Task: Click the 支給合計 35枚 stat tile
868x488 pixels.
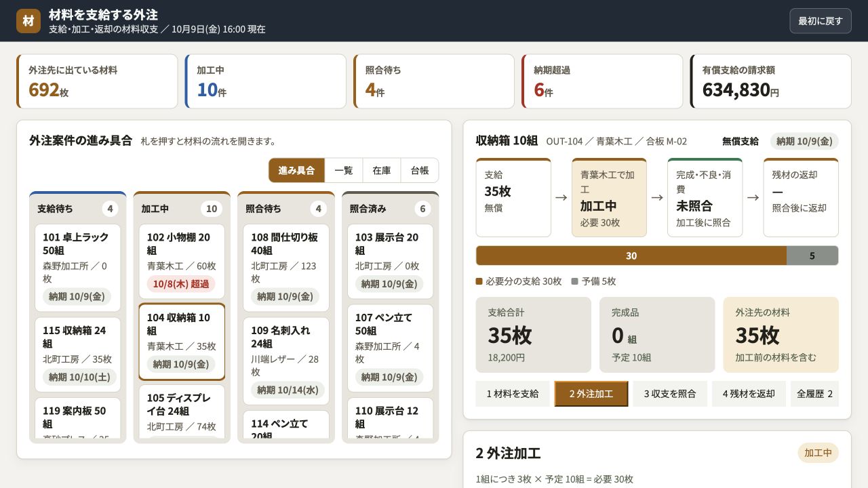Action: (x=534, y=335)
